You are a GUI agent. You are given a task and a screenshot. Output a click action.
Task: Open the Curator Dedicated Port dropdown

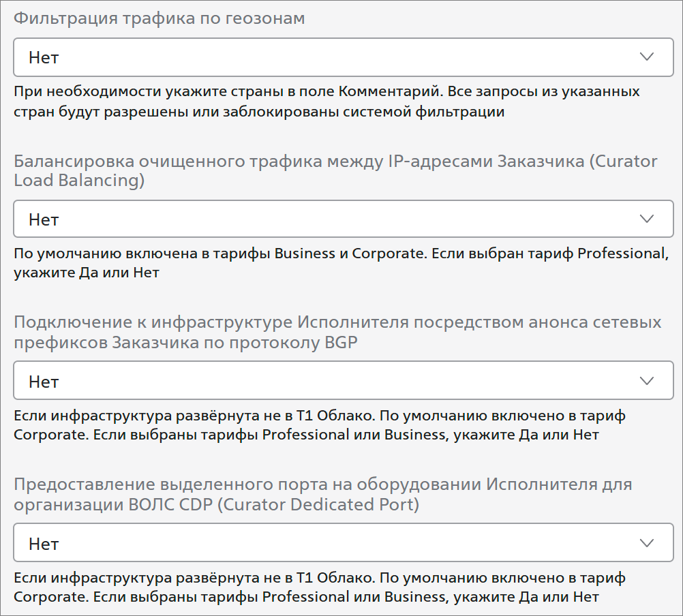point(344,542)
